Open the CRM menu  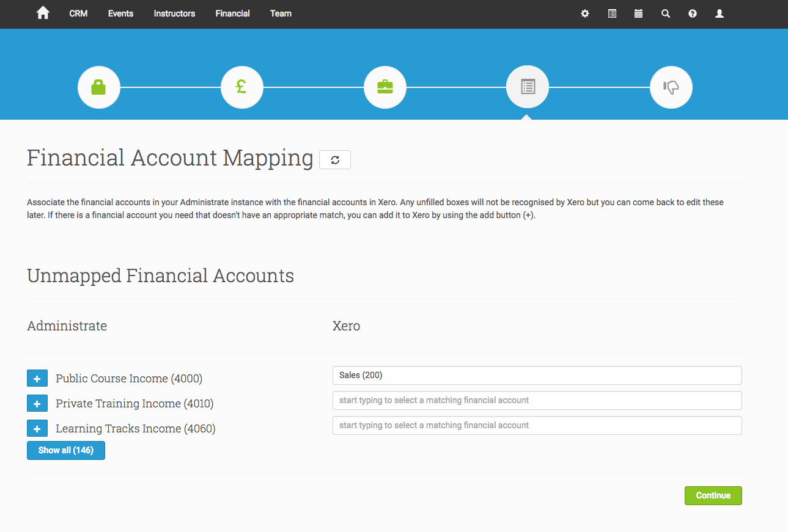pyautogui.click(x=78, y=13)
